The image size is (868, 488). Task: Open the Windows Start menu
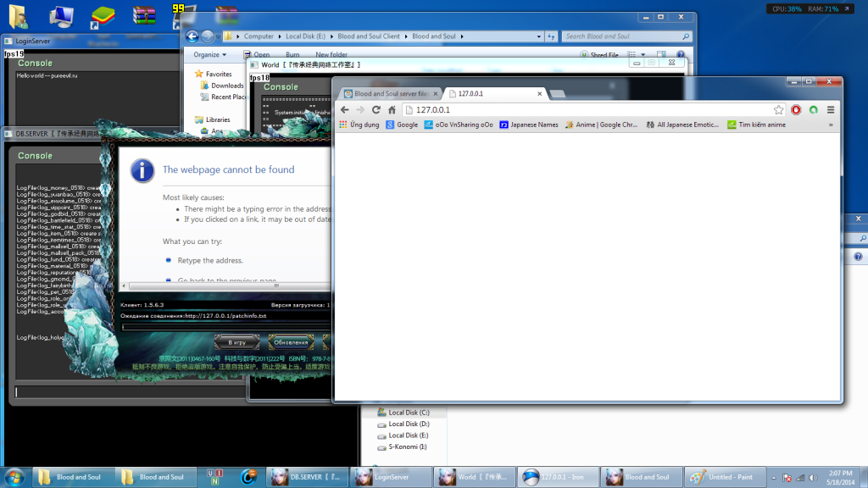click(x=14, y=477)
